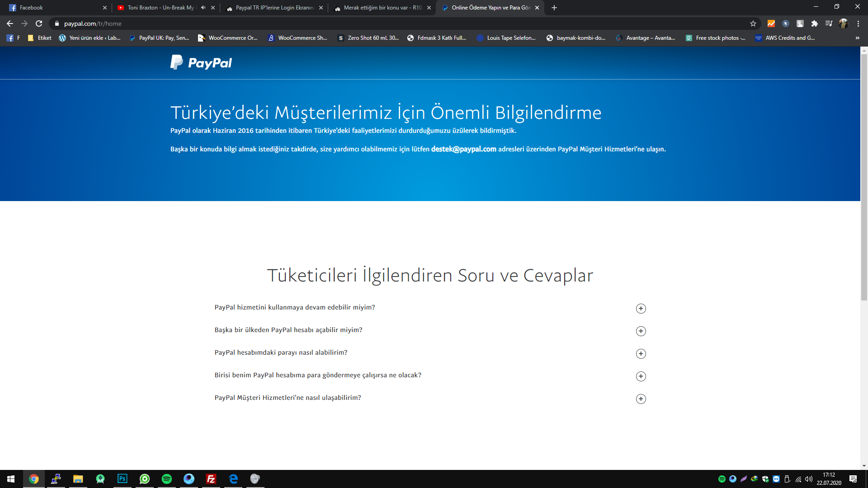Open Microsoft Edge from the taskbar

[x=233, y=479]
